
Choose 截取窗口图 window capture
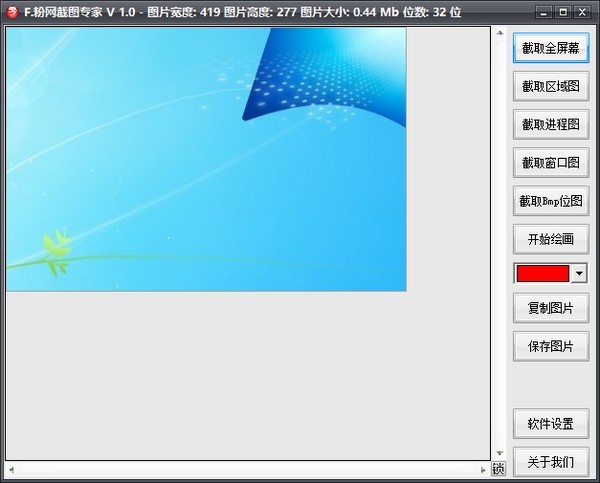point(550,162)
